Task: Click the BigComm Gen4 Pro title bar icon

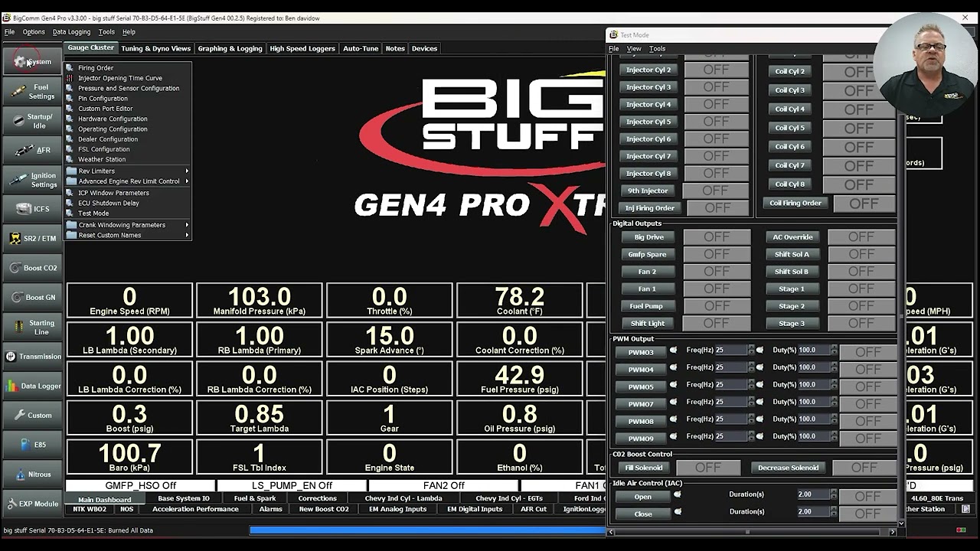Action: (6, 18)
